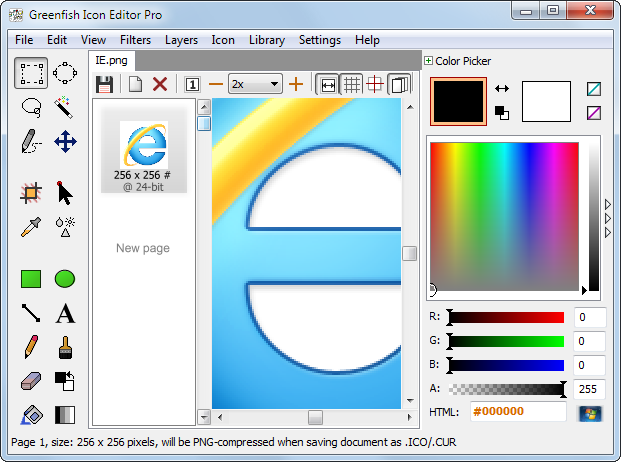Select the Selection Pencil tool

30,141
